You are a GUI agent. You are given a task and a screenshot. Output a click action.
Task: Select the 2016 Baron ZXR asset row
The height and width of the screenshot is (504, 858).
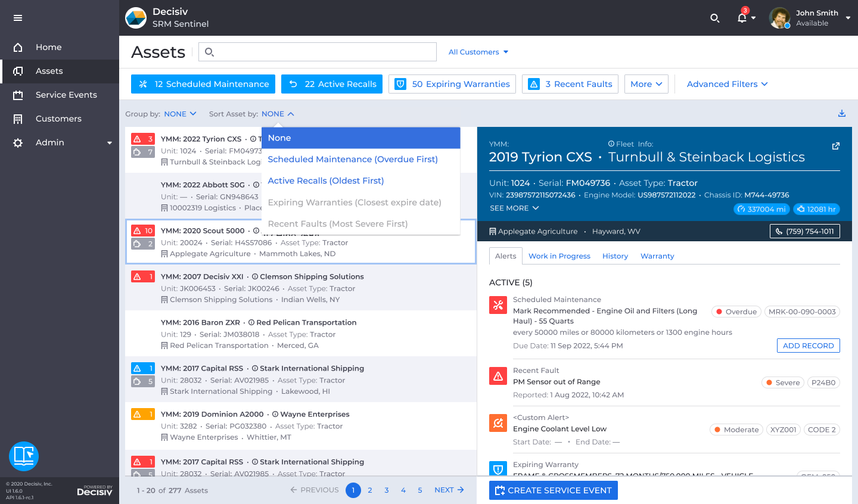[x=301, y=334]
